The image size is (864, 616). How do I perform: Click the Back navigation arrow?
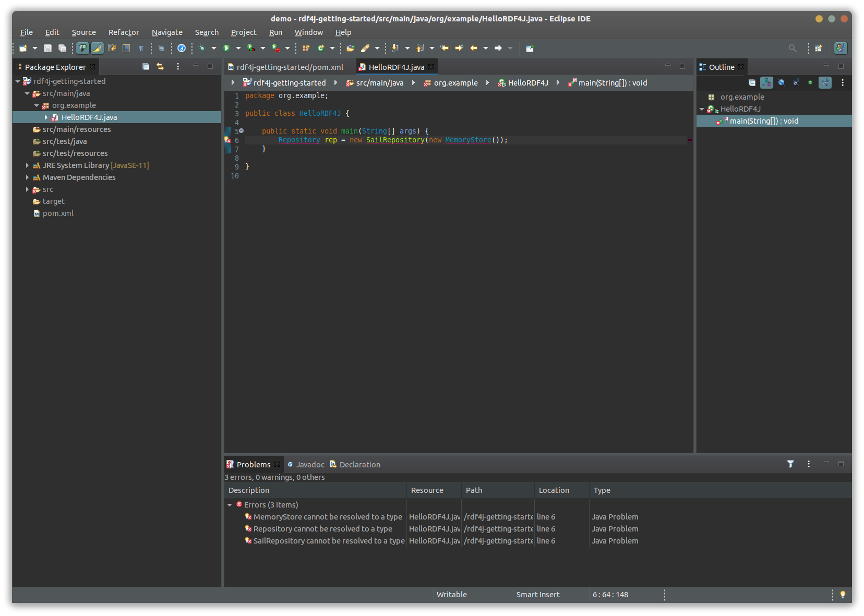(x=474, y=48)
